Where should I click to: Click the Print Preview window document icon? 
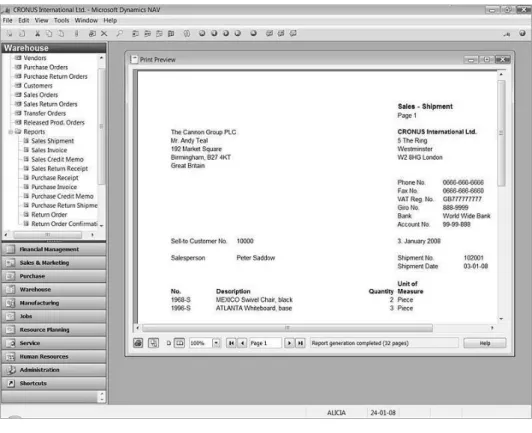(134, 59)
